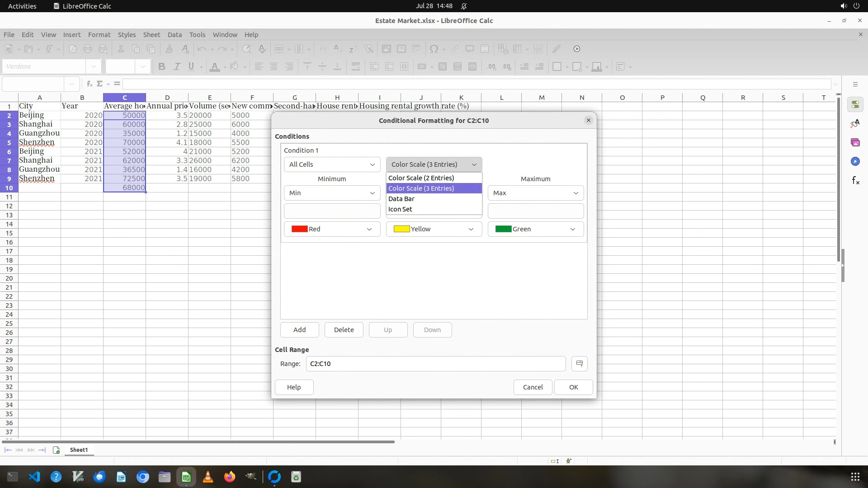The image size is (868, 488).
Task: Click the Function Wizard icon
Action: tap(90, 84)
